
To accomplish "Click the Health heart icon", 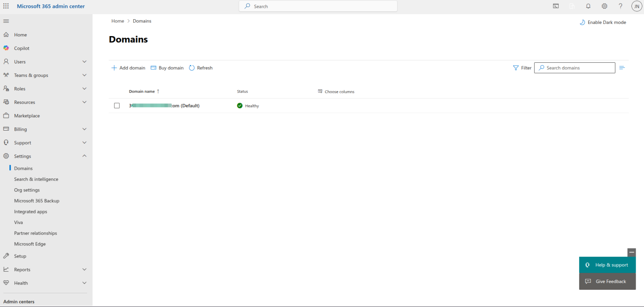I will point(6,283).
